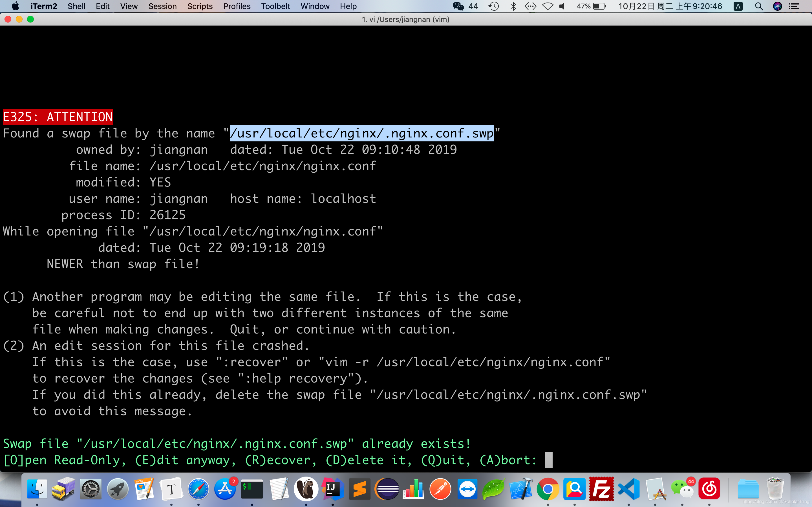This screenshot has height=507, width=812.
Task: Click the volume control slider icon
Action: [x=563, y=6]
